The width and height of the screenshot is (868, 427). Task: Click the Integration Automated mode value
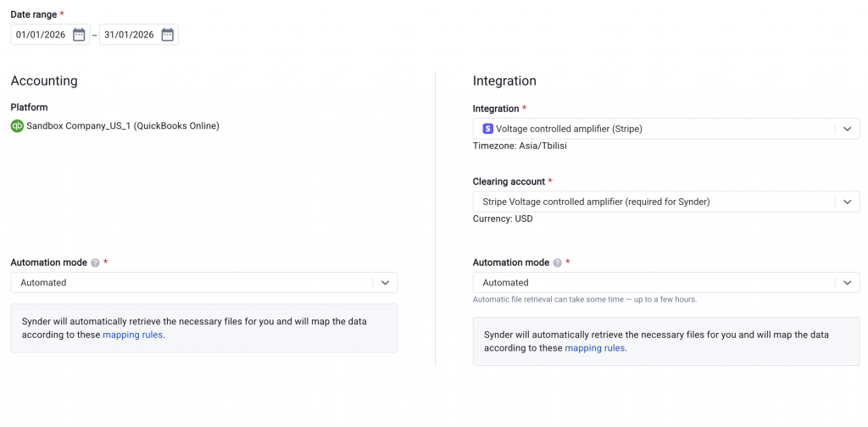pyautogui.click(x=506, y=283)
